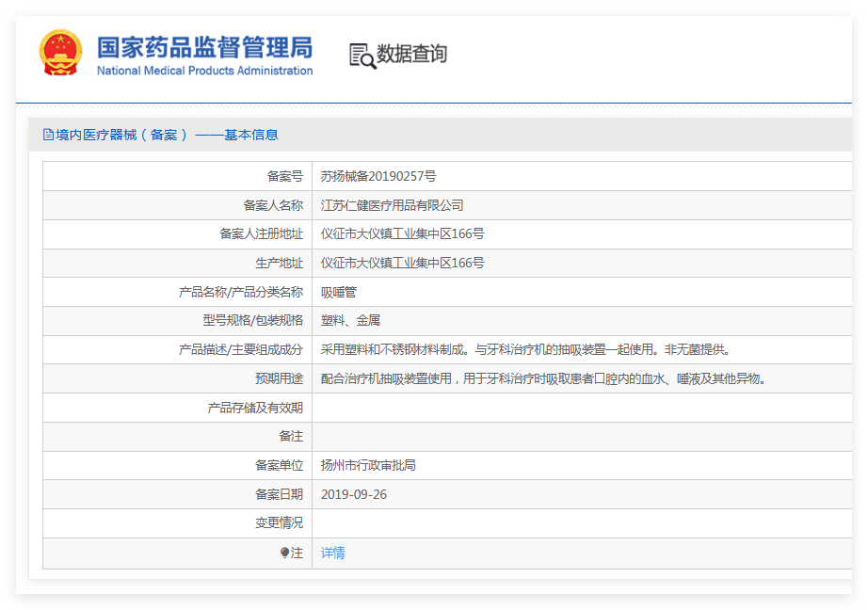Click the national emblem logo

(x=61, y=53)
